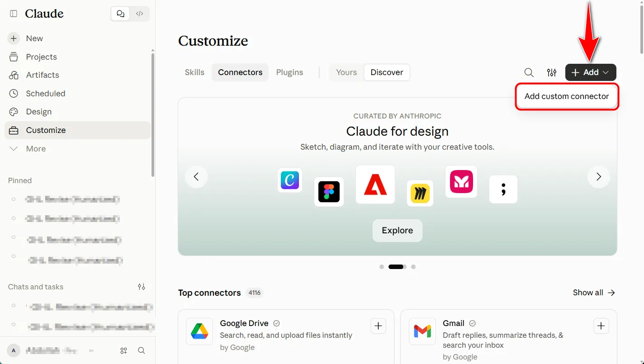Click Google Drive verified badge
This screenshot has width=644, height=364.
click(x=277, y=323)
